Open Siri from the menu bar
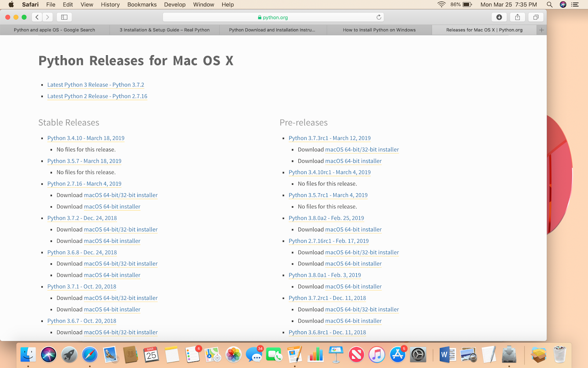This screenshot has height=368, width=588. (563, 4)
